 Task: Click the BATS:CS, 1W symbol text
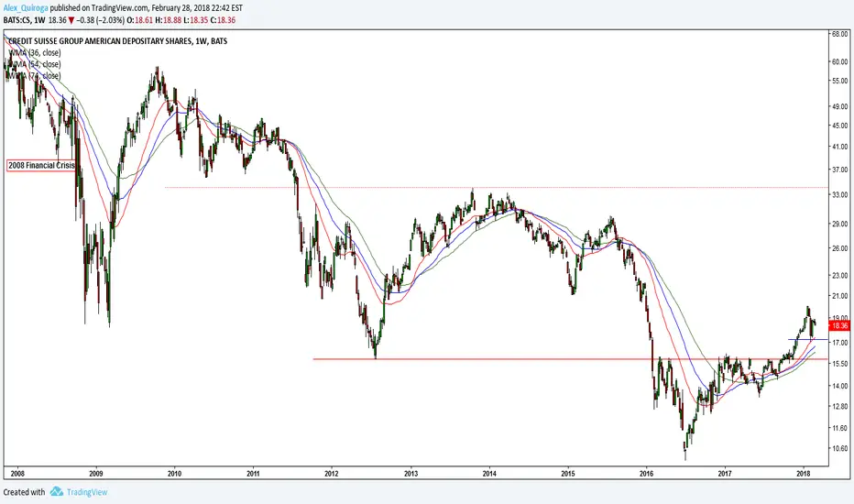tap(25, 20)
